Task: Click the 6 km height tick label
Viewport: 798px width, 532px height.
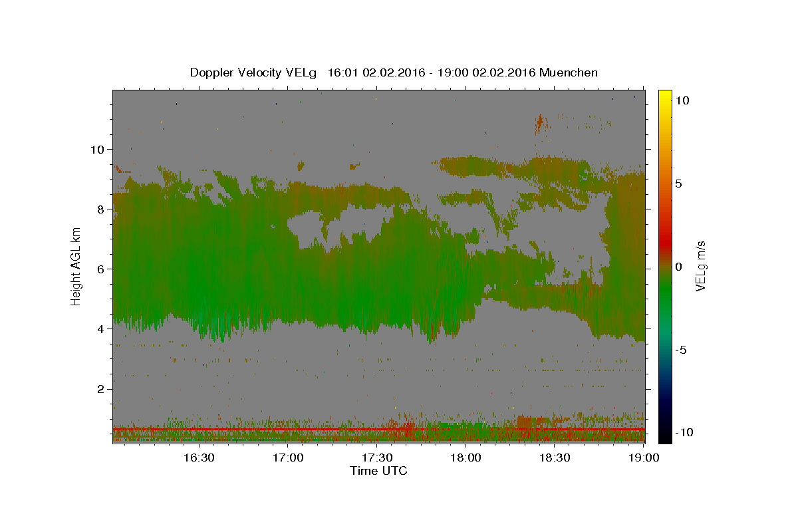Action: (x=102, y=269)
